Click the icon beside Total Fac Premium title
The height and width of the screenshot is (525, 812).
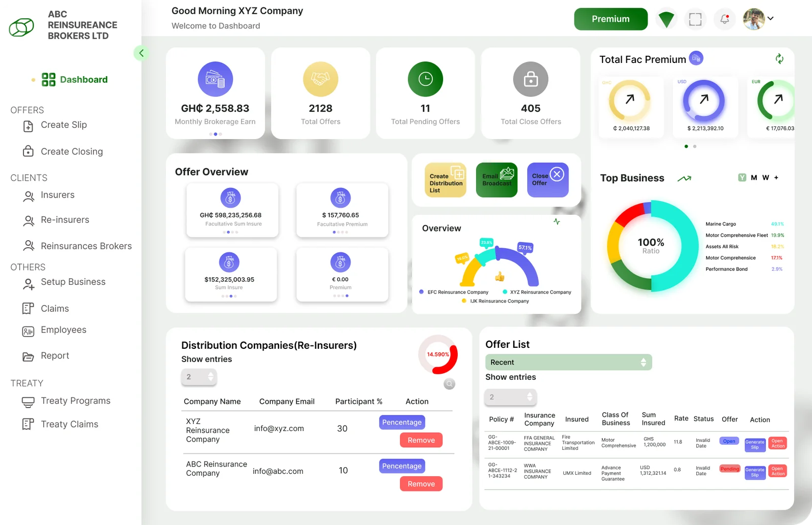coord(696,58)
